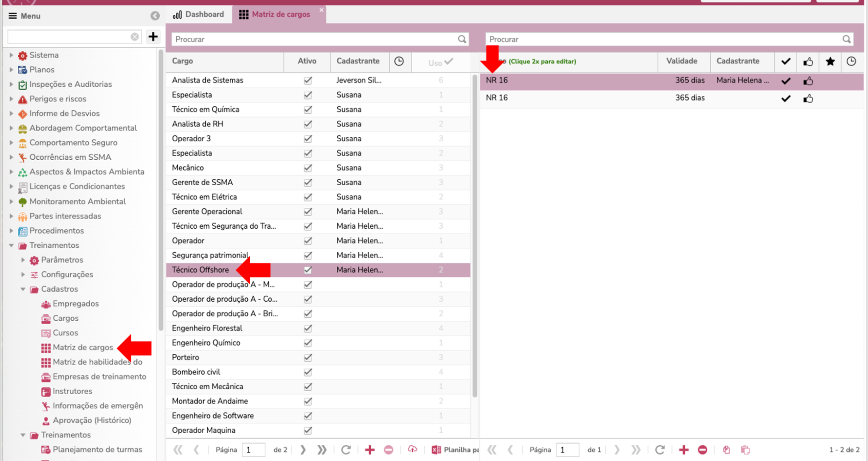Switch to the Dashboard tab
This screenshot has height=461, width=868.
(199, 14)
